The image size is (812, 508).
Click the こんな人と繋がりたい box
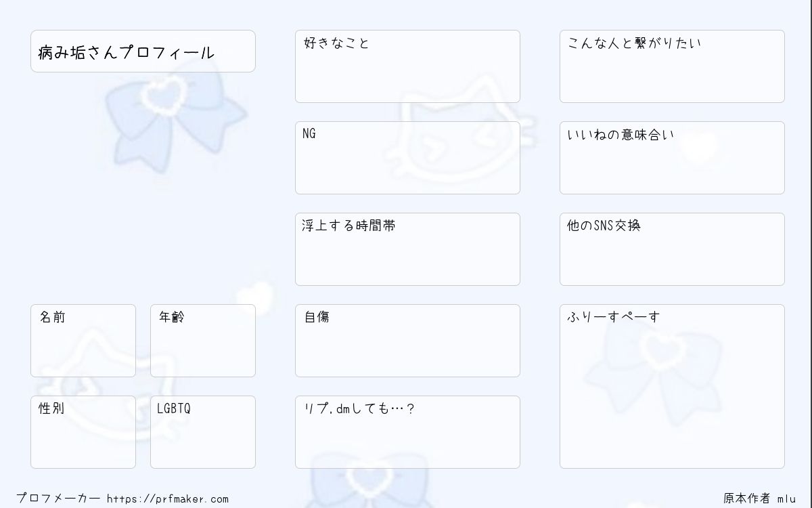coord(672,66)
